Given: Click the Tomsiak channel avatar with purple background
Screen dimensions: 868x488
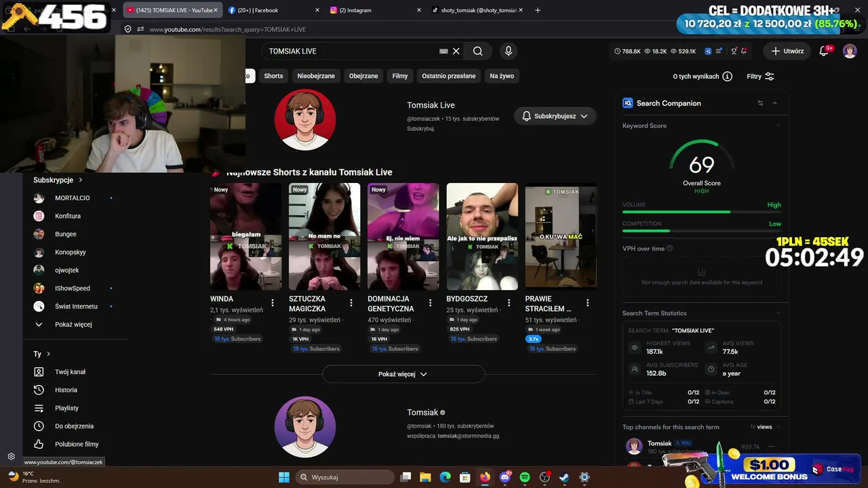Looking at the screenshot, I should [305, 427].
